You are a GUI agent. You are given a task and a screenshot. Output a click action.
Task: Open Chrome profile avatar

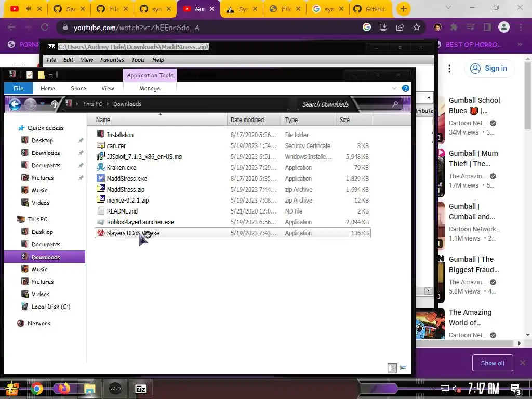click(504, 28)
